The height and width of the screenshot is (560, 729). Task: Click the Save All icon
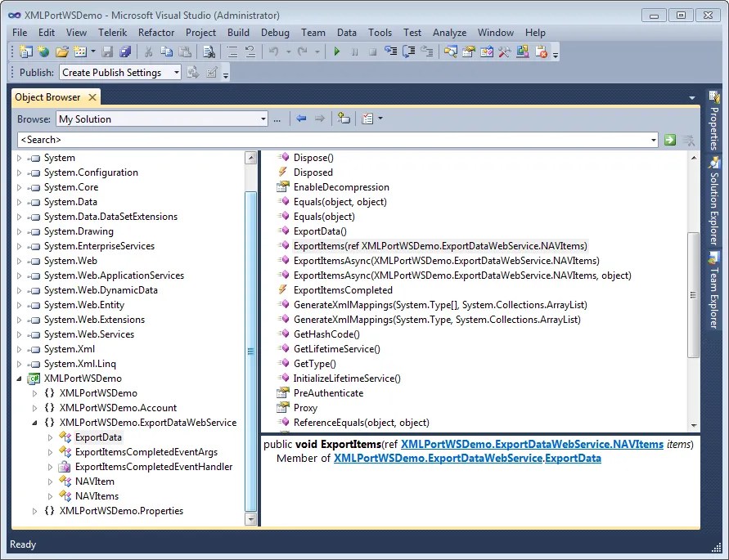coord(125,52)
